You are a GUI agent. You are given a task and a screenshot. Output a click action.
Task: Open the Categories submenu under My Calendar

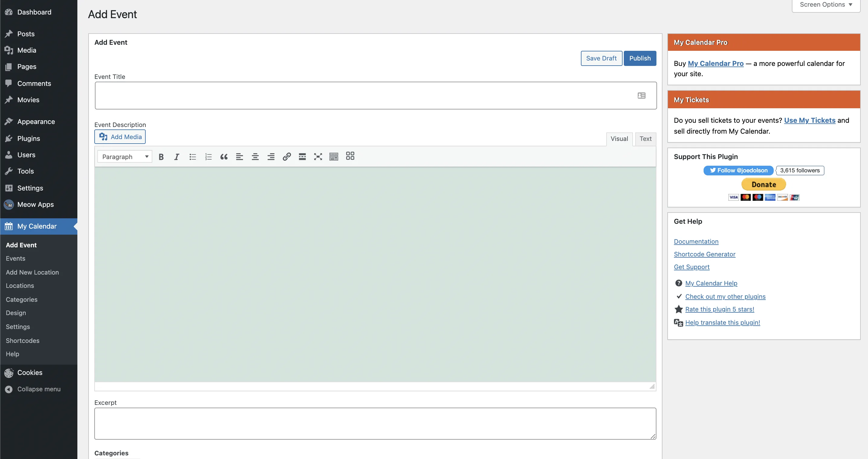(21, 299)
